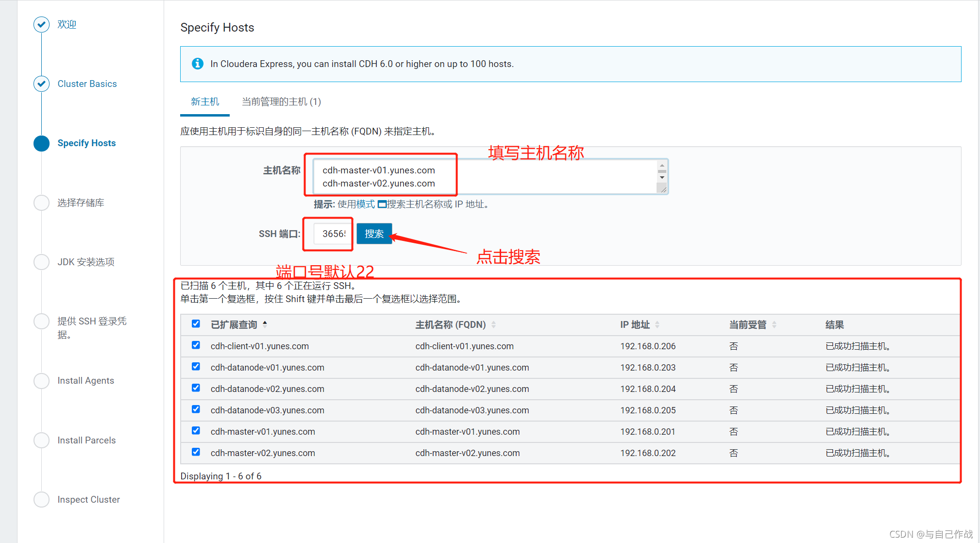
Task: Click the pattern help popup icon
Action: point(382,204)
